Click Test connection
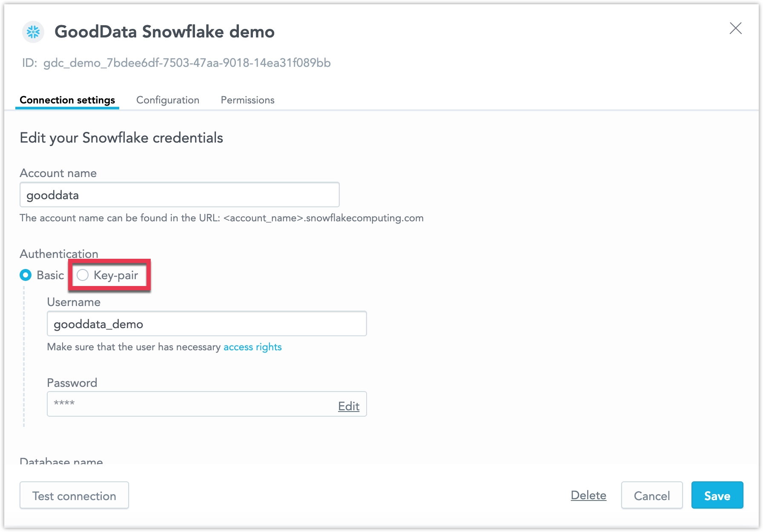The height and width of the screenshot is (532, 763). (74, 495)
